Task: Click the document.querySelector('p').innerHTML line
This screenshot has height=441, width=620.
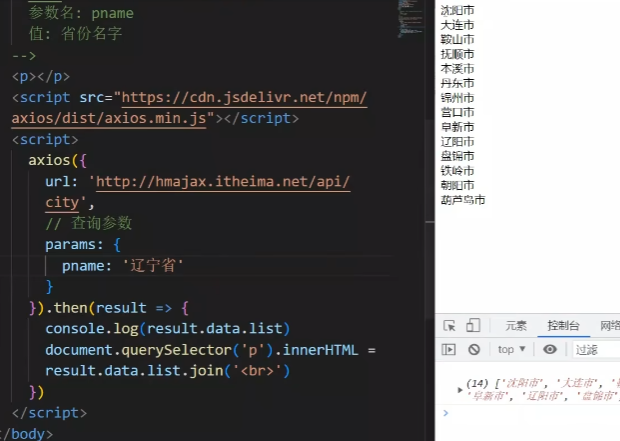Action: pyautogui.click(x=210, y=350)
